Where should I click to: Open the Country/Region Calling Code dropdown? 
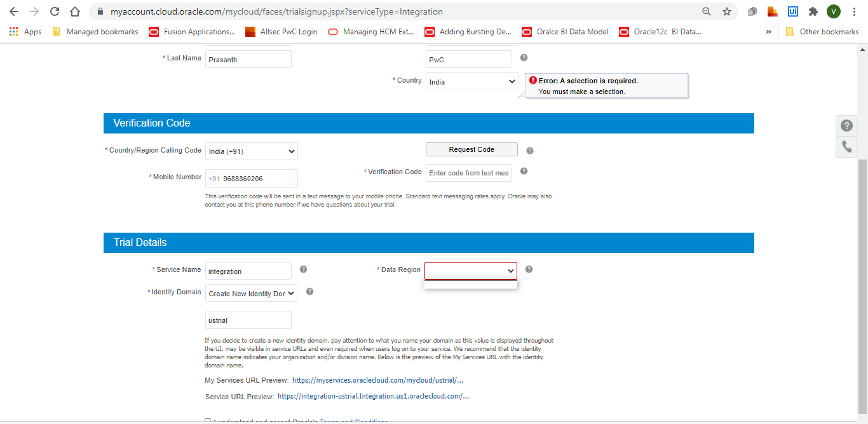252,151
